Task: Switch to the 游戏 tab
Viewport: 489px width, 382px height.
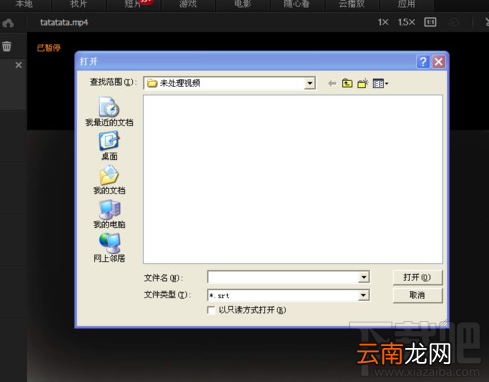Action: point(188,4)
